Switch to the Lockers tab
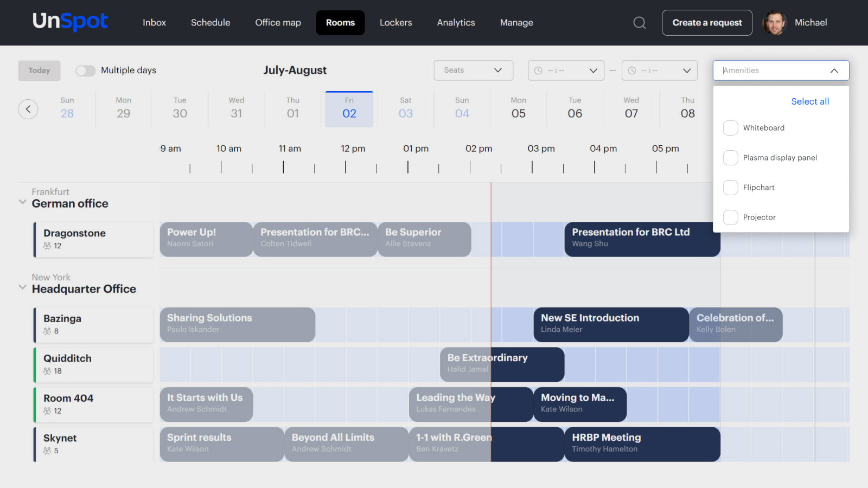The width and height of the screenshot is (868, 488). pos(395,23)
